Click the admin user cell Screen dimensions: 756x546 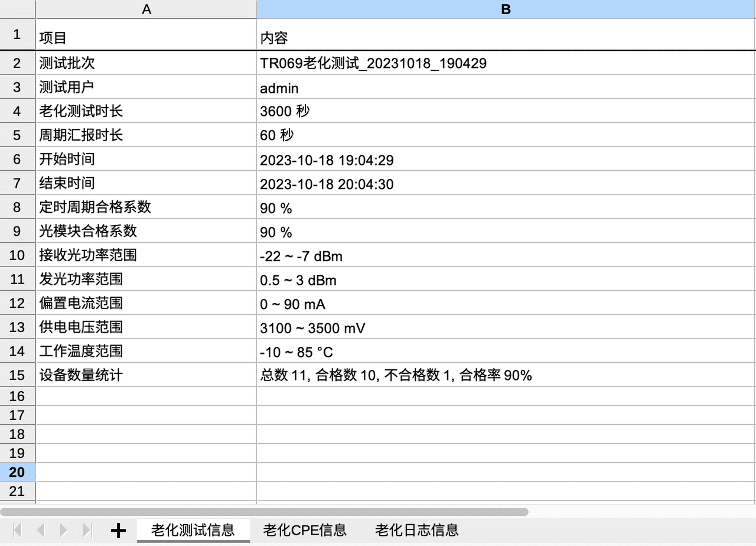click(x=279, y=88)
